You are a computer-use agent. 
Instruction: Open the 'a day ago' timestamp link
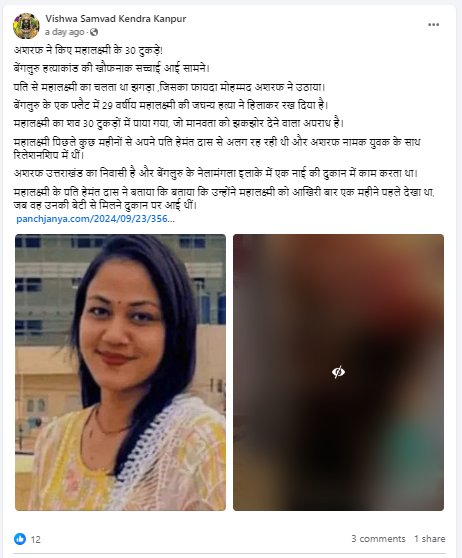pyautogui.click(x=64, y=32)
